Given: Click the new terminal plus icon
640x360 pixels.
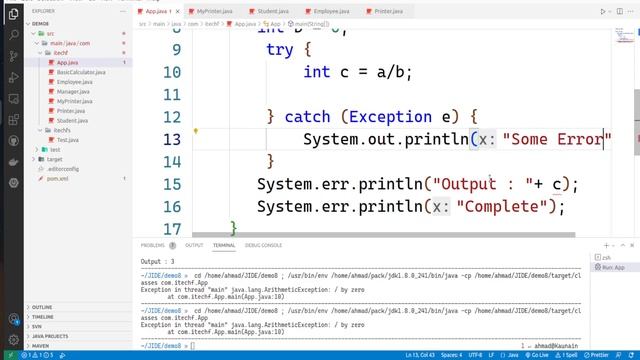Looking at the screenshot, I should (x=606, y=245).
